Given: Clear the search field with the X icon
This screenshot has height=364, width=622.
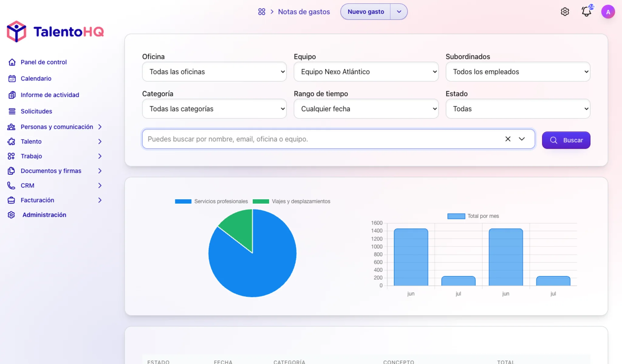Looking at the screenshot, I should click(x=508, y=139).
